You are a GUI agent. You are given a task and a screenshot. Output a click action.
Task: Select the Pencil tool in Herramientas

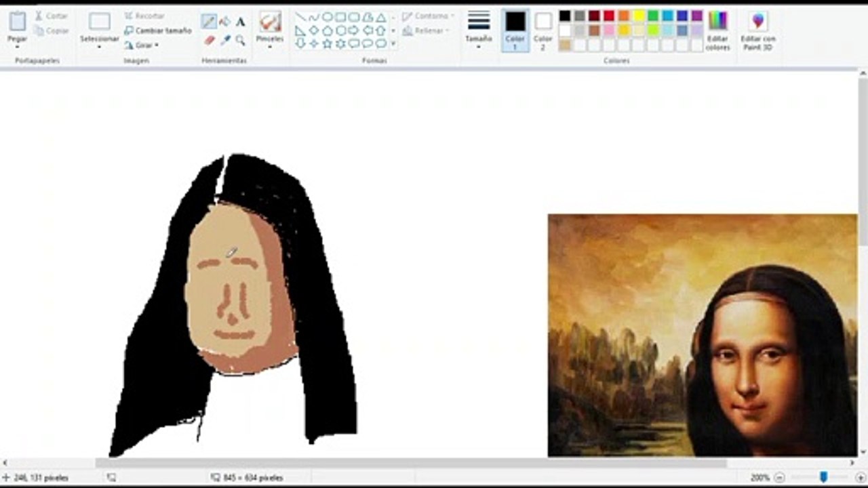(209, 22)
